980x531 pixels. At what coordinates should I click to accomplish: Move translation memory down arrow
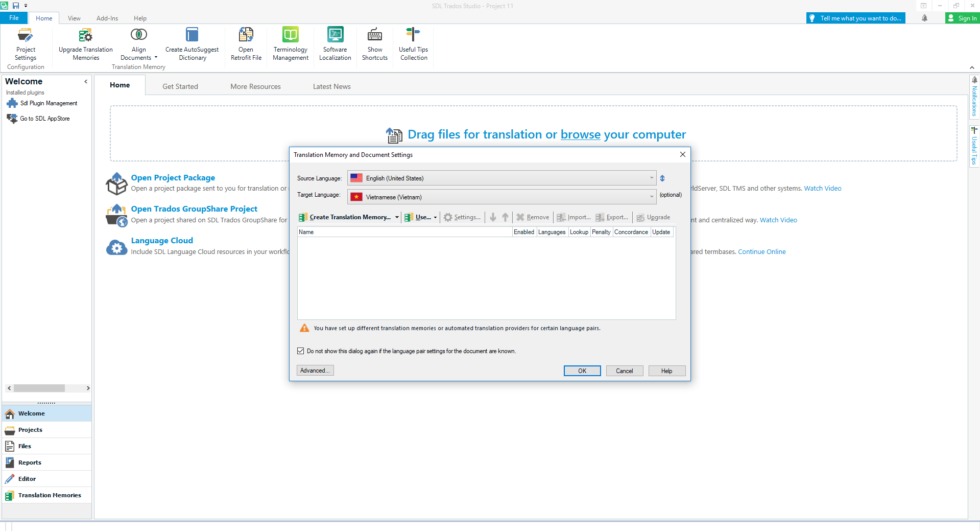coord(493,217)
